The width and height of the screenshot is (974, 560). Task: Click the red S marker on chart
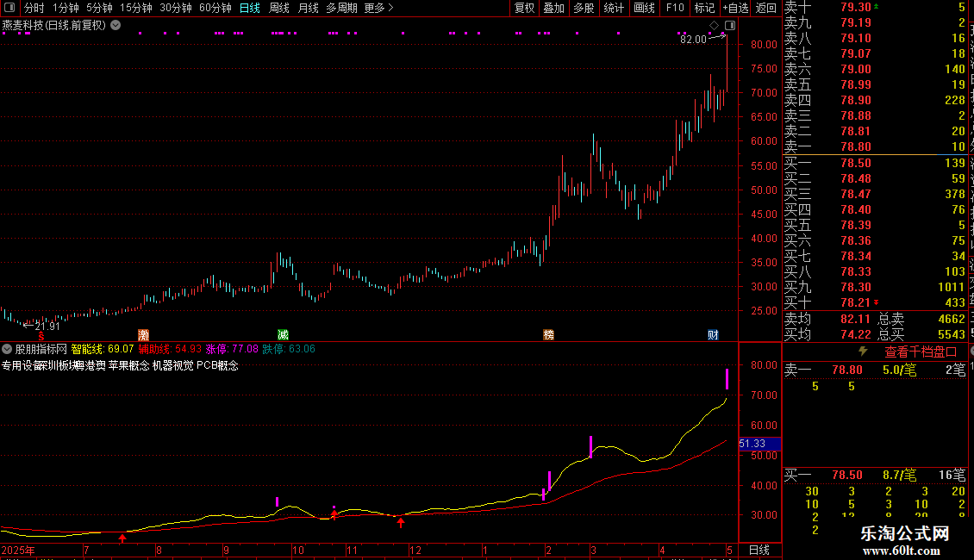tap(41, 335)
